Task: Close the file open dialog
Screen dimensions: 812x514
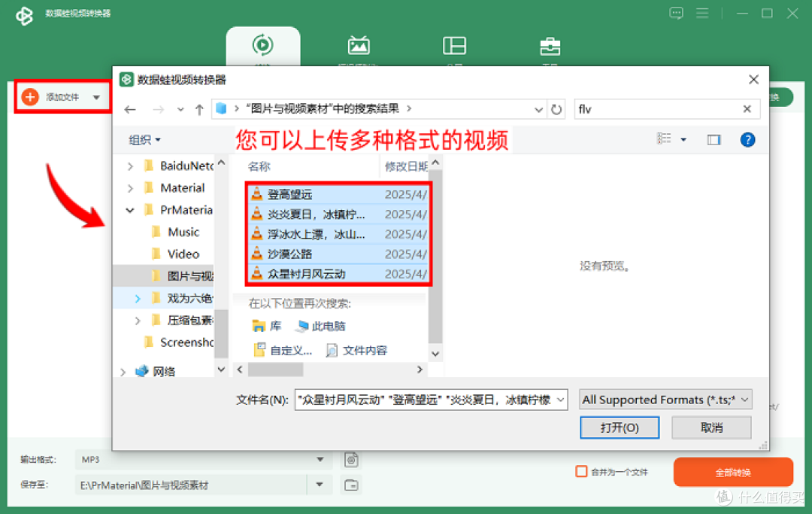Action: [x=753, y=79]
